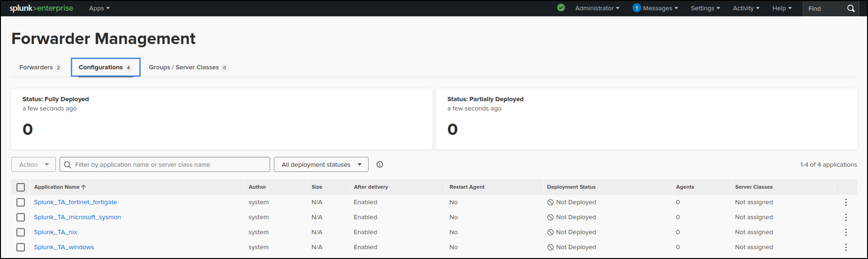Screen dimensions: 868x259
Task: Click the sort arrow next to Application Name
Action: (83, 187)
